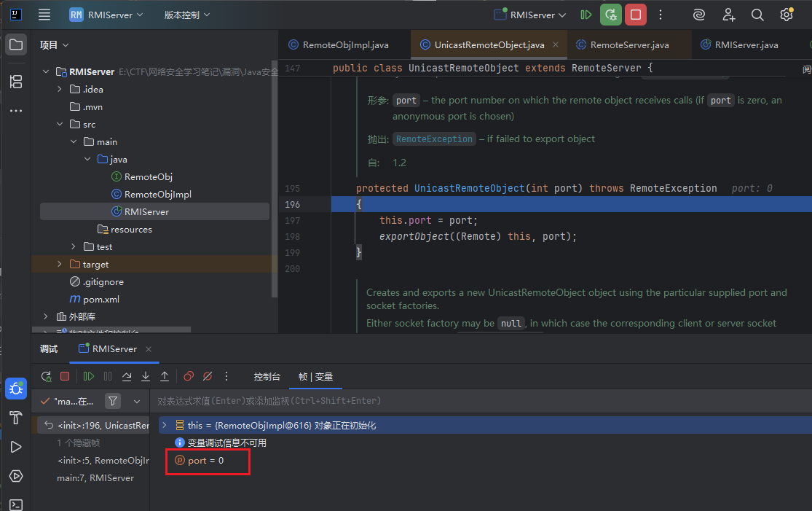This screenshot has width=812, height=511.
Task: Open the Structure tool window in sidebar
Action: pyautogui.click(x=15, y=82)
